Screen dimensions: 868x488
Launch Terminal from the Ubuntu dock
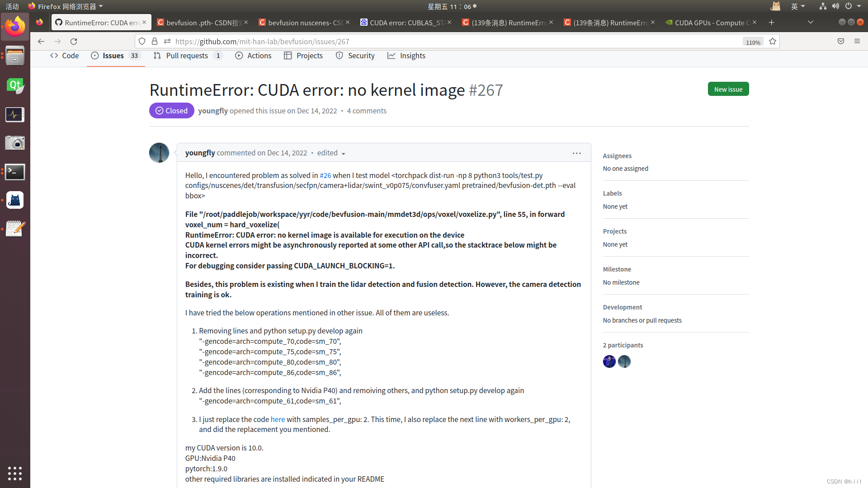(x=15, y=172)
